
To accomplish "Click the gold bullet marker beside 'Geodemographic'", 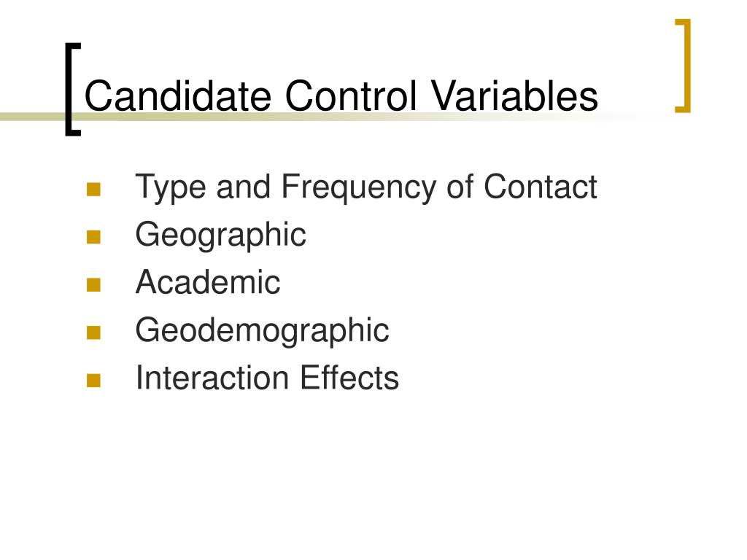I will (x=94, y=332).
